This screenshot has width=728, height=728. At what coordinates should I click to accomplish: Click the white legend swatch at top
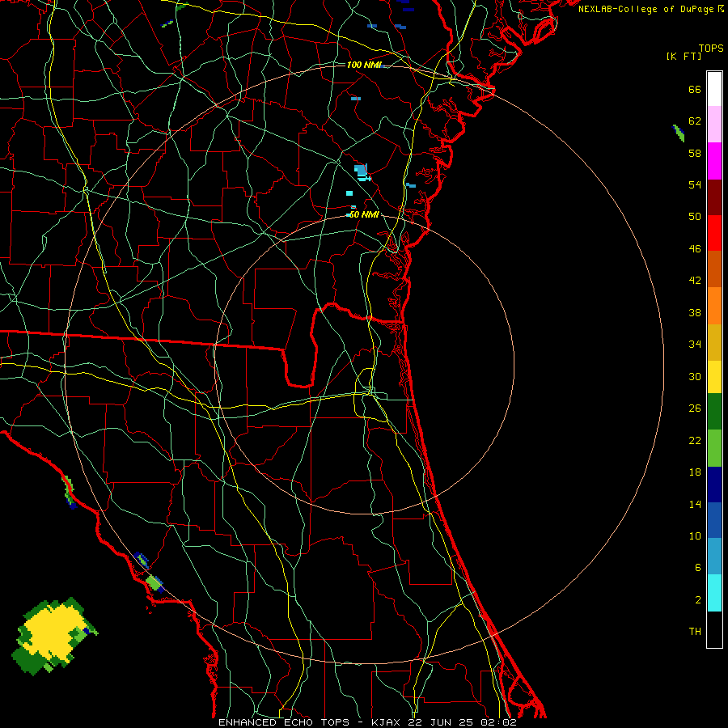tap(714, 89)
